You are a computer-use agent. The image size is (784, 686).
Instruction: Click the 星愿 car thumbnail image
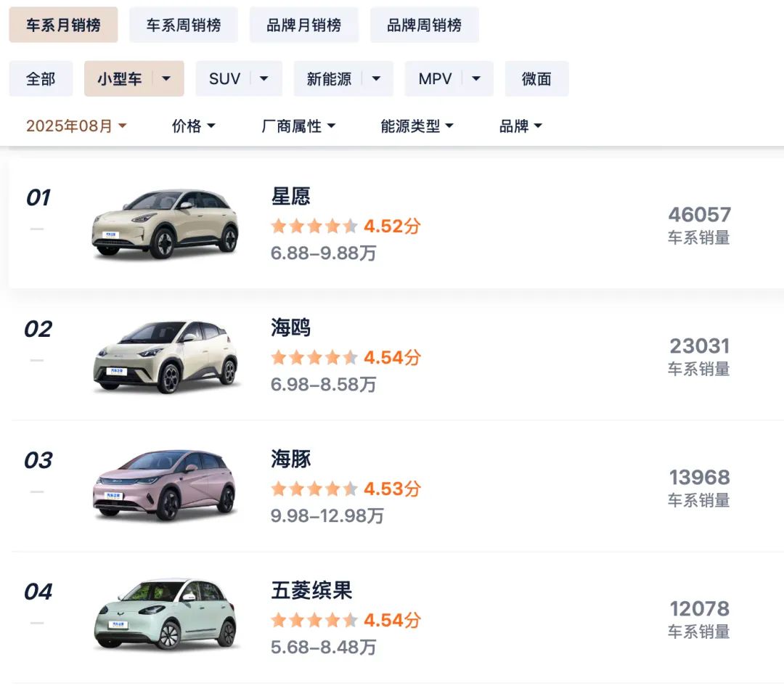166,224
